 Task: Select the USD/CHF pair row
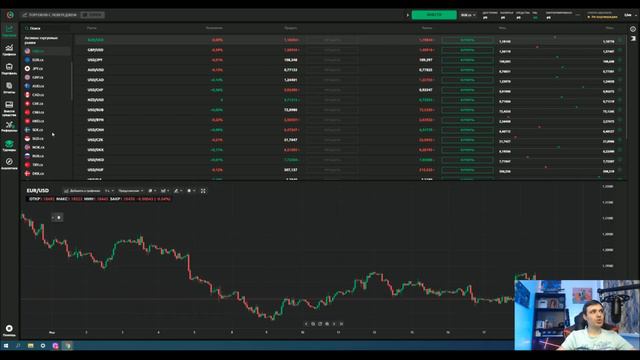click(351, 90)
